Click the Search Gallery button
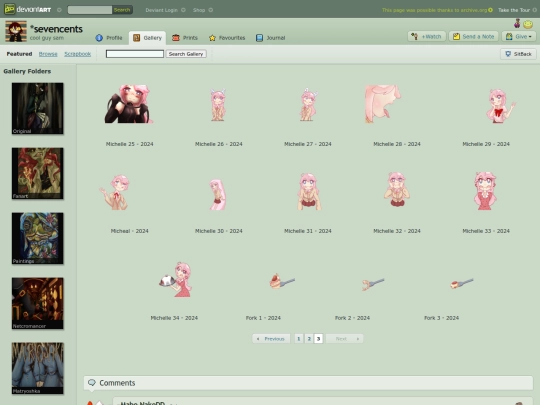The image size is (540, 405). pos(186,54)
